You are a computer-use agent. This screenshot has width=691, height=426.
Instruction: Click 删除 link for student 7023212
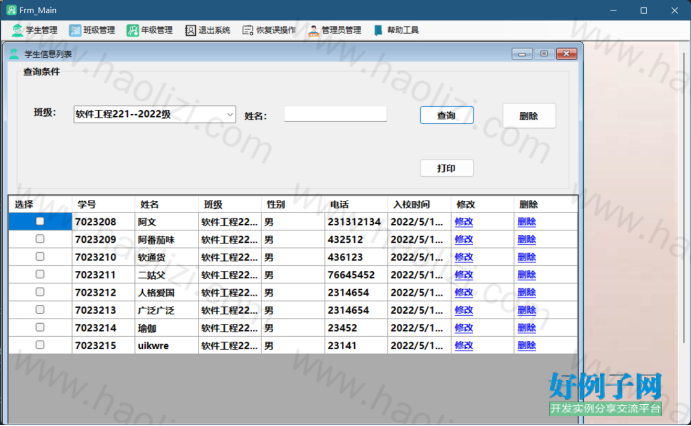click(527, 293)
